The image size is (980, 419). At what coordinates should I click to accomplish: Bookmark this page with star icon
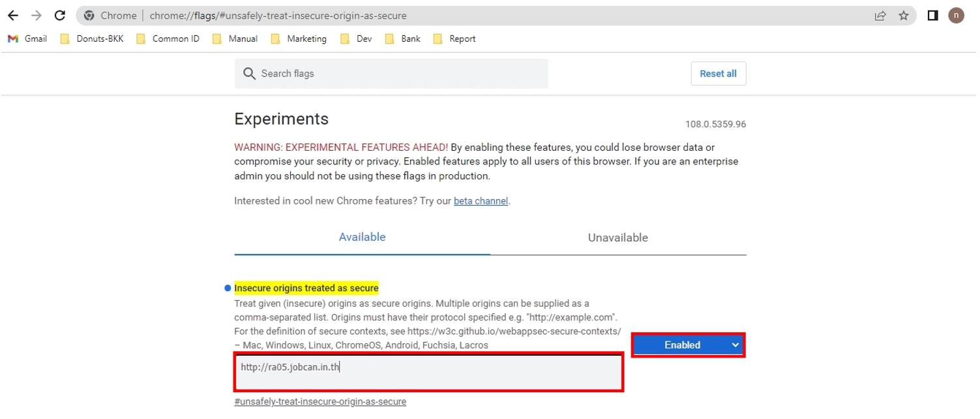pos(903,16)
